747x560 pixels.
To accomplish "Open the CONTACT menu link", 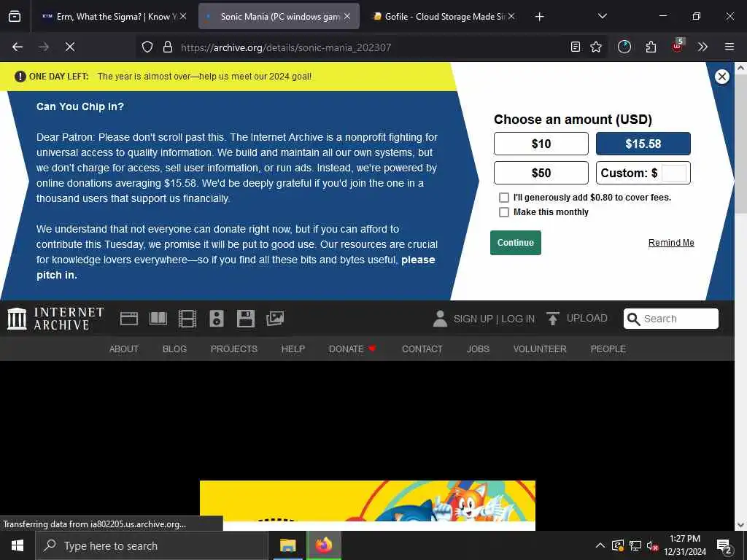I will [x=422, y=349].
